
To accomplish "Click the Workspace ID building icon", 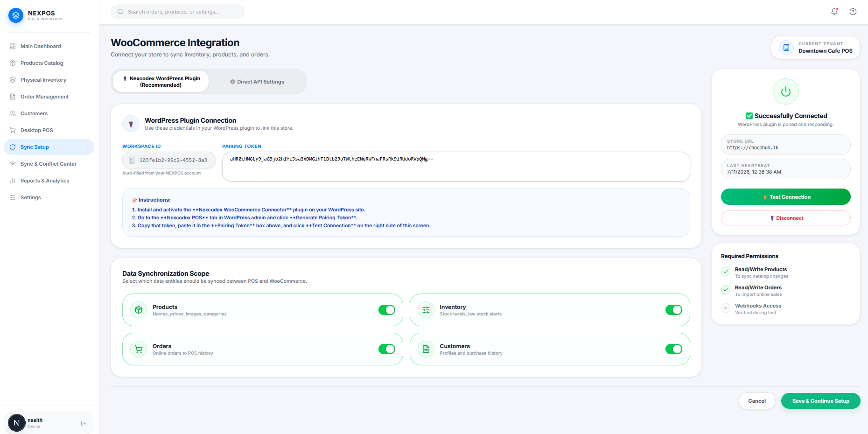I will tap(132, 160).
